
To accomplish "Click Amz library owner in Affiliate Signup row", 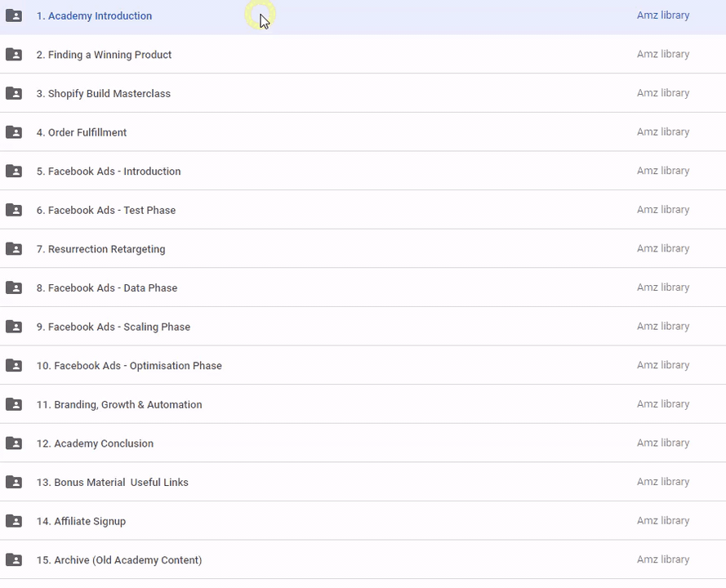I will (663, 521).
